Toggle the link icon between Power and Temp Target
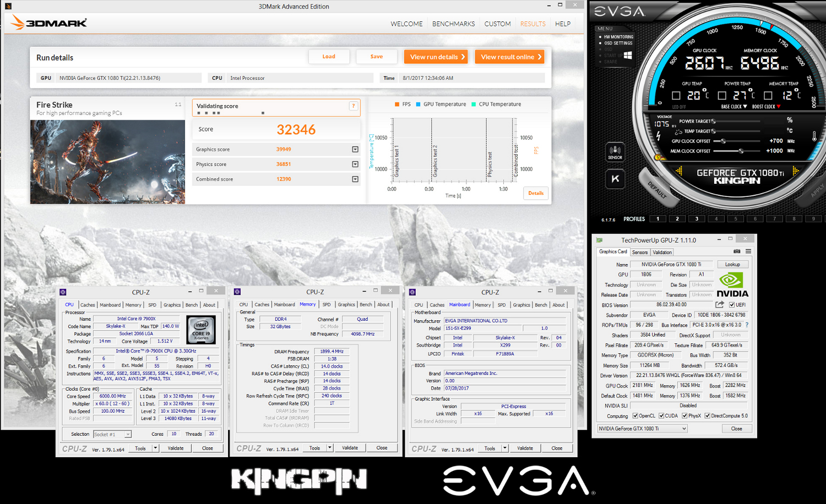 click(678, 132)
